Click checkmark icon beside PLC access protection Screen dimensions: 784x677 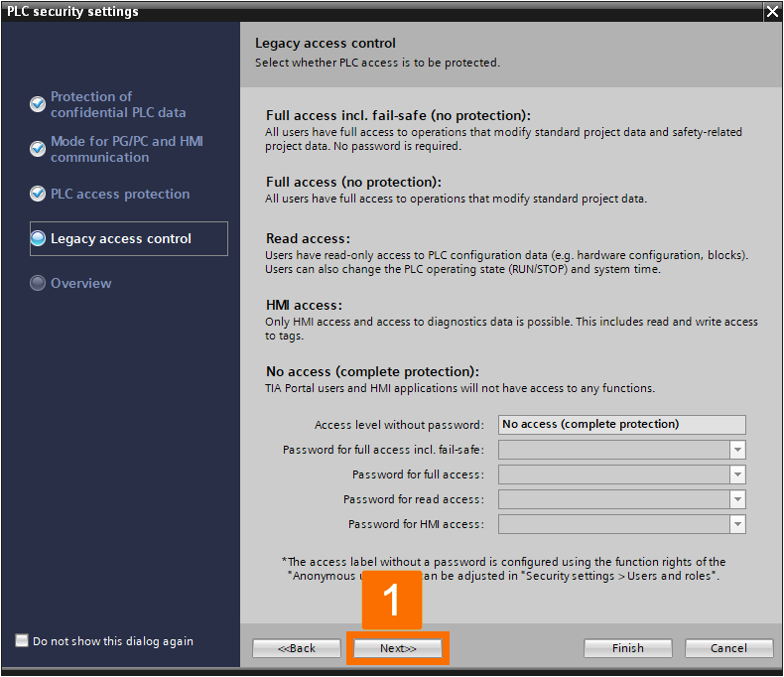(x=38, y=194)
